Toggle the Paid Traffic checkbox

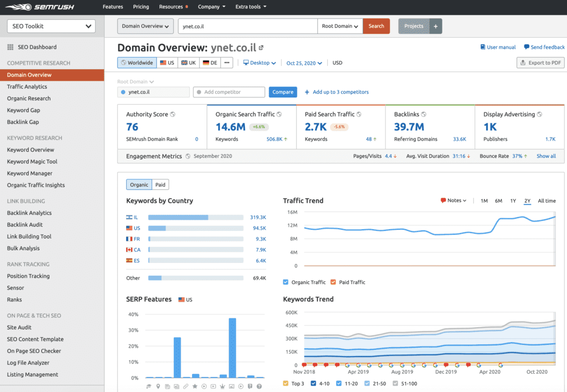[x=333, y=282]
